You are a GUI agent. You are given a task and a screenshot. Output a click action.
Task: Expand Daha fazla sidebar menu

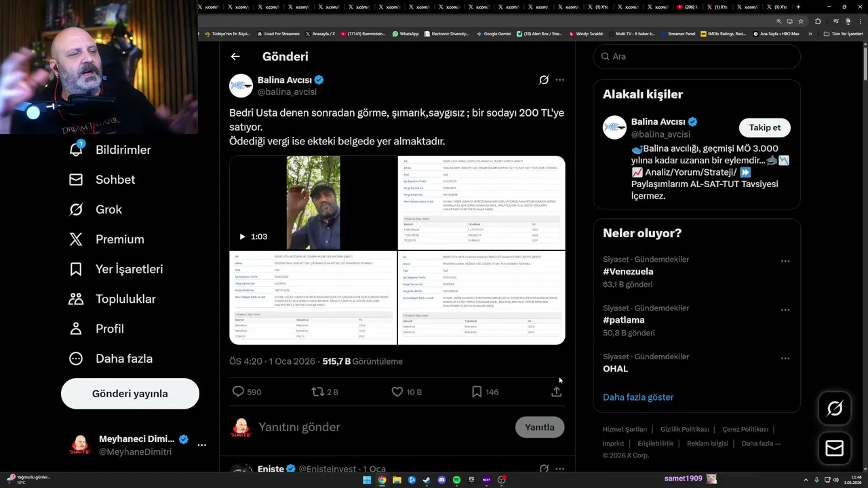pyautogui.click(x=111, y=359)
